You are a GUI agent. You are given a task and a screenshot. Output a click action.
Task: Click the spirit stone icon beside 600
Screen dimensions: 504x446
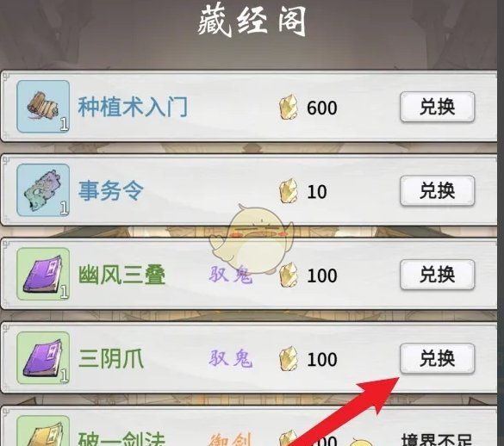click(x=289, y=108)
